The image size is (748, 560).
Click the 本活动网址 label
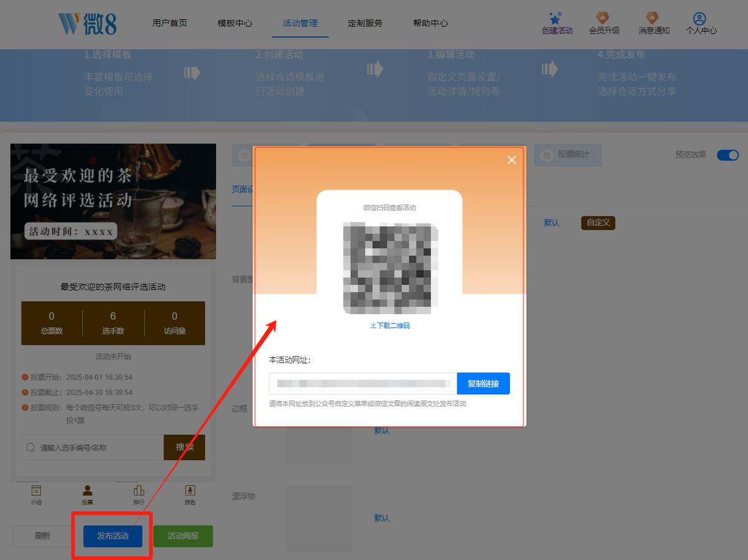pos(290,360)
